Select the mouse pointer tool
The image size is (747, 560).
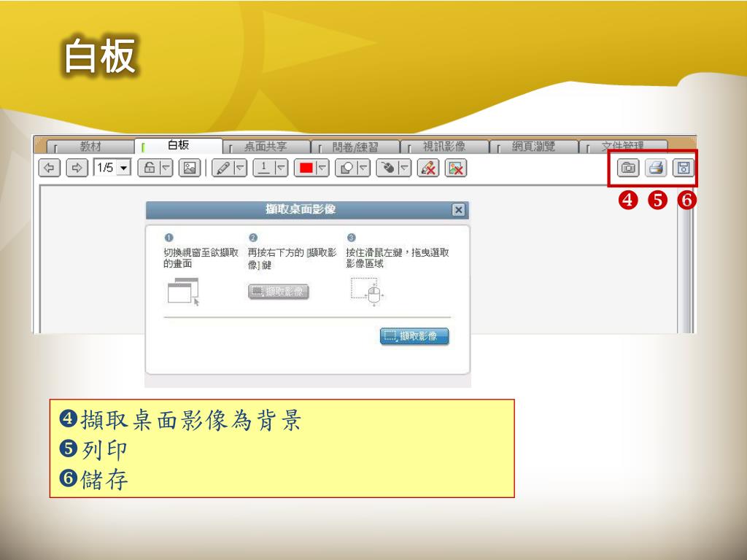[388, 168]
